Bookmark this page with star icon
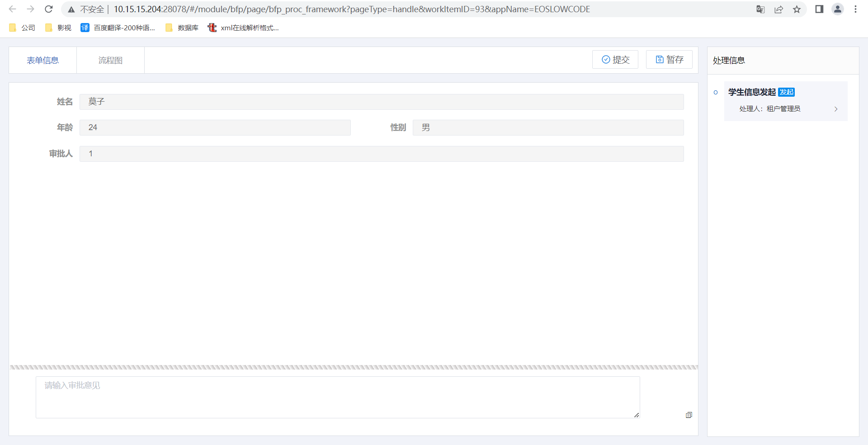 click(x=797, y=9)
